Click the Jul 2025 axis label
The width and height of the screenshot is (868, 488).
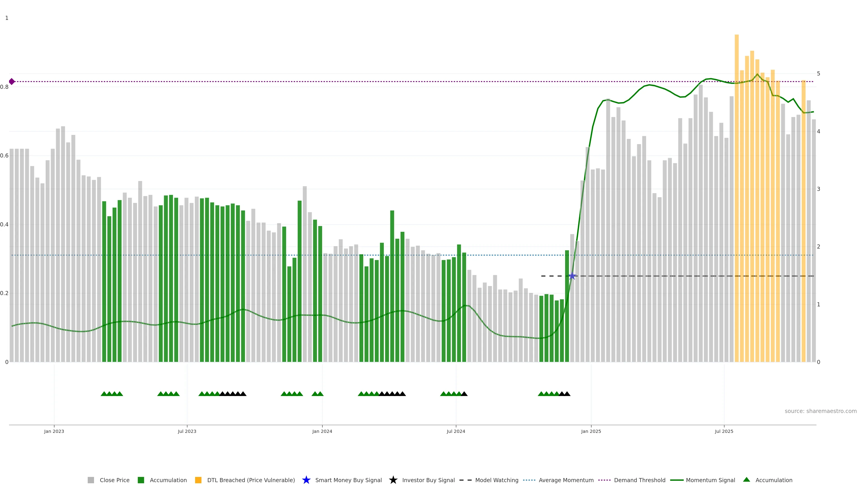pos(724,431)
